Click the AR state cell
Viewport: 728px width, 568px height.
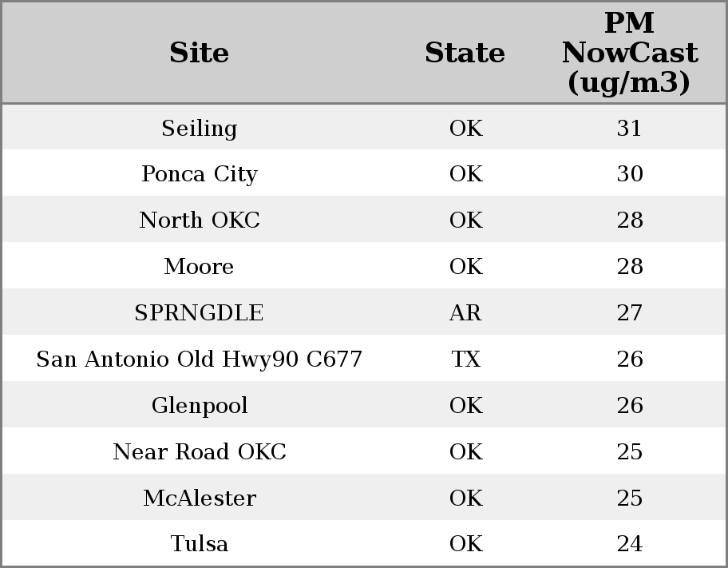[465, 313]
